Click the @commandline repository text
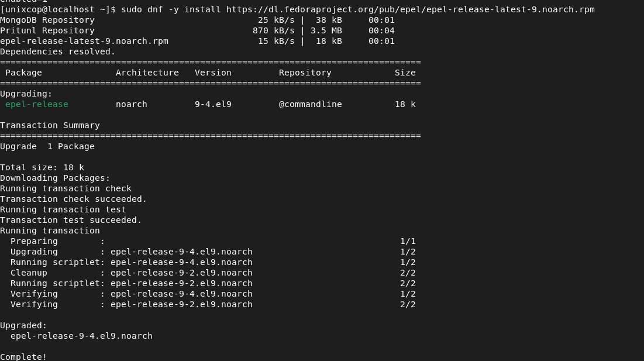 (311, 104)
